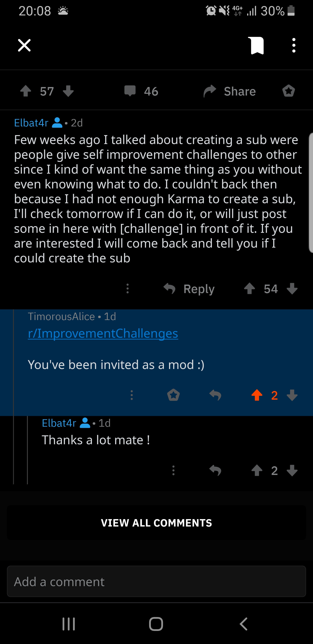313x644 pixels.
Task: View all comments
Action: click(156, 523)
